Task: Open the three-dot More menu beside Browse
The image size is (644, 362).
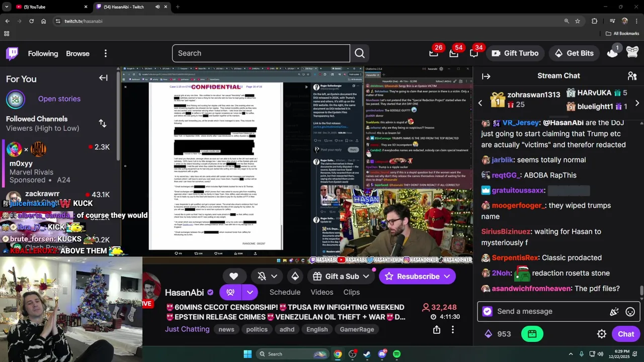Action: click(105, 53)
